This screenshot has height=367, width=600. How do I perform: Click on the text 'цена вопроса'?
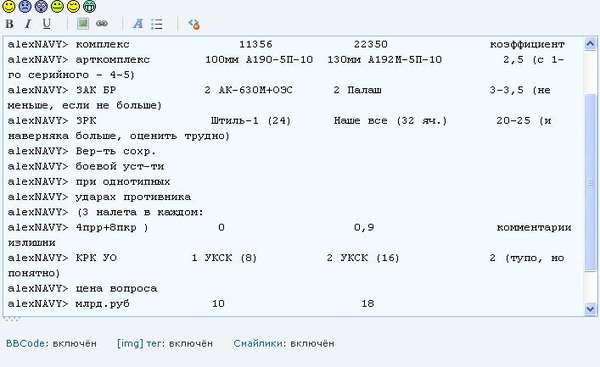click(x=116, y=289)
